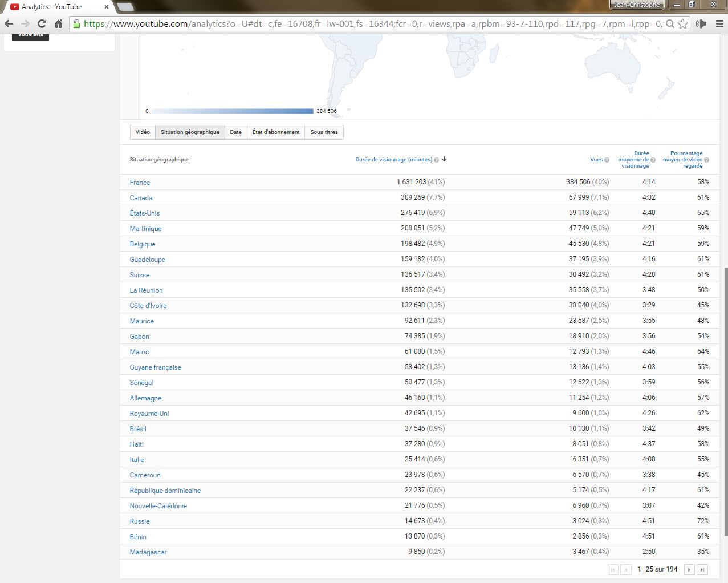
Task: Click the Royaume-Uni link
Action: click(149, 414)
